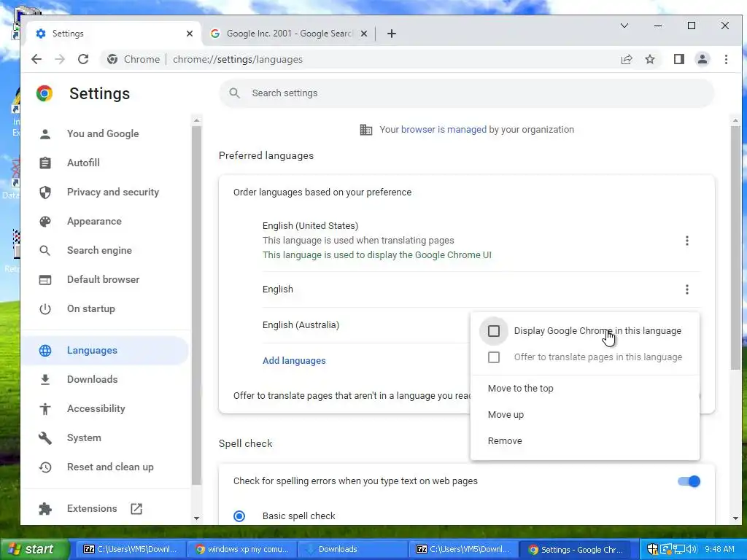Open the profile avatar menu
This screenshot has height=560, width=747.
coord(703,59)
